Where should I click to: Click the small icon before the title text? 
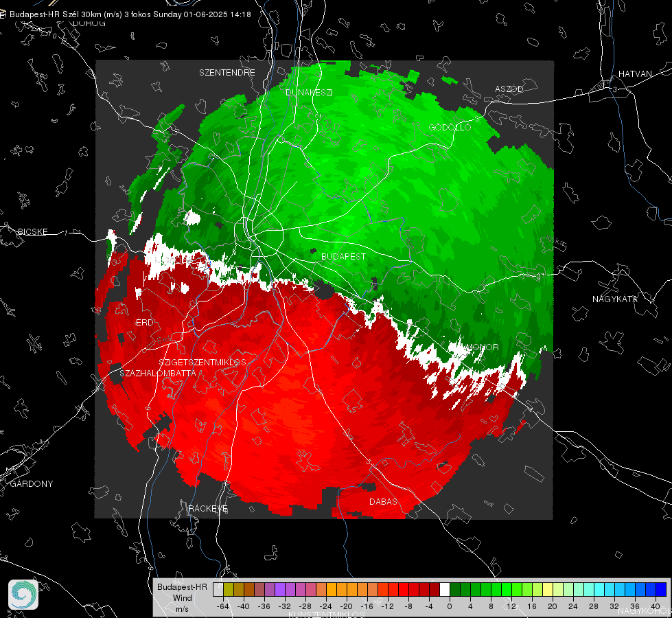tap(3, 14)
